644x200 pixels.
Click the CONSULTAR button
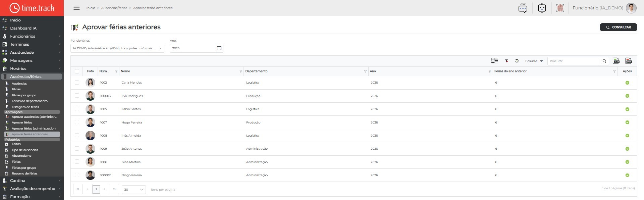[x=618, y=27]
